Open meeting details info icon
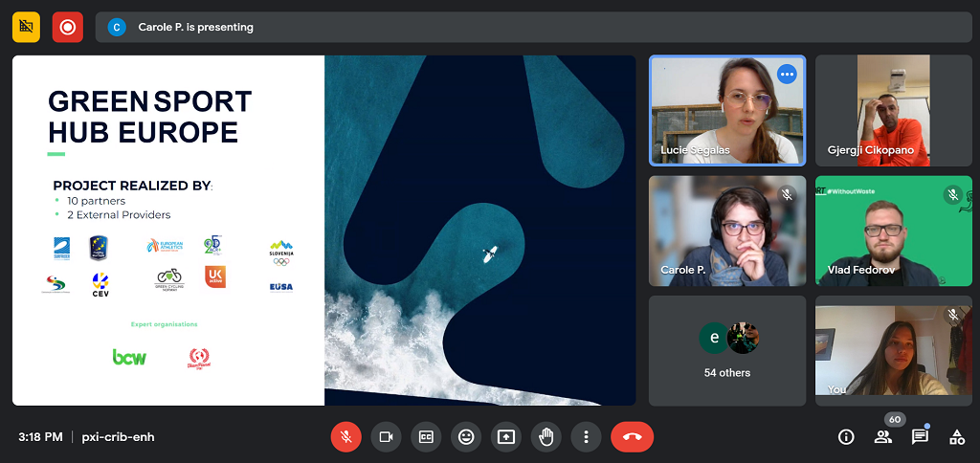The image size is (980, 463). point(846,437)
